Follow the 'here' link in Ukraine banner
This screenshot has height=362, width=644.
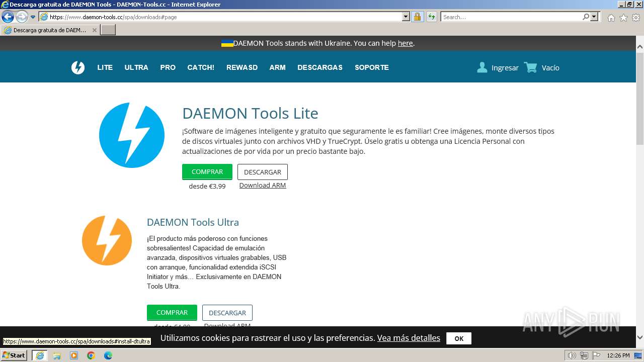coord(405,43)
